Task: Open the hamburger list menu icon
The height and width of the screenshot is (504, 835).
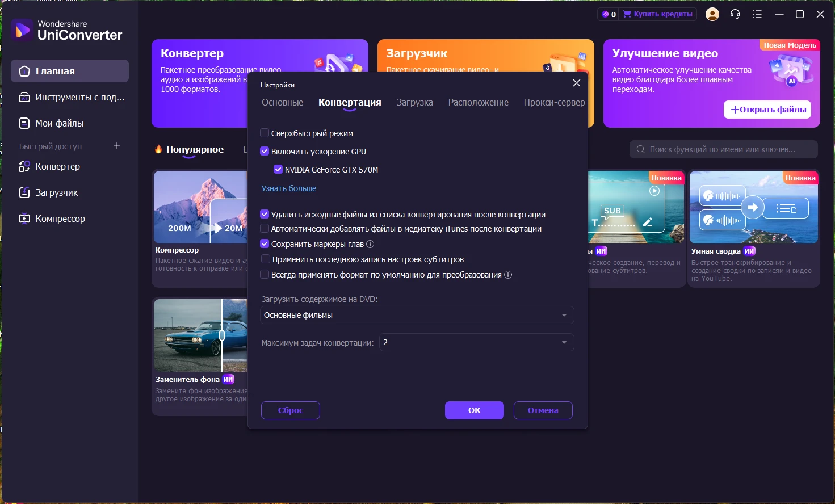Action: 757,14
